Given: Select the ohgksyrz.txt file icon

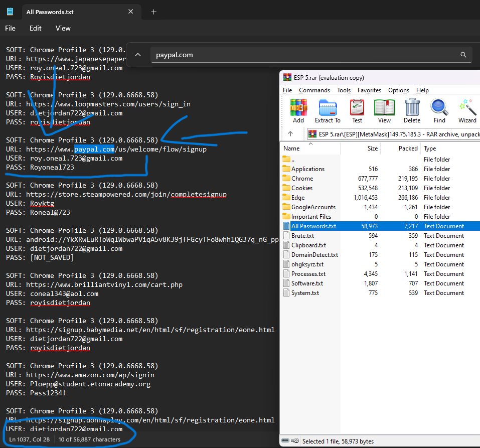Looking at the screenshot, I should [286, 264].
